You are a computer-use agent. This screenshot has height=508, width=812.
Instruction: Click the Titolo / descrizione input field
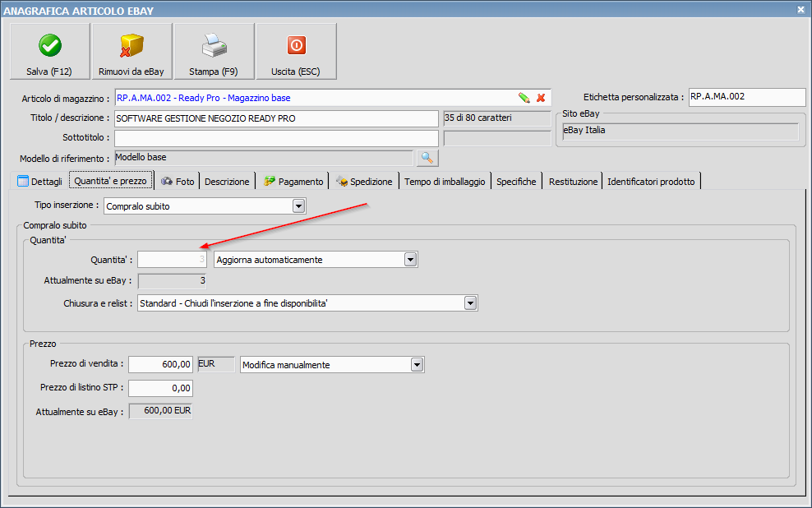[x=276, y=118]
